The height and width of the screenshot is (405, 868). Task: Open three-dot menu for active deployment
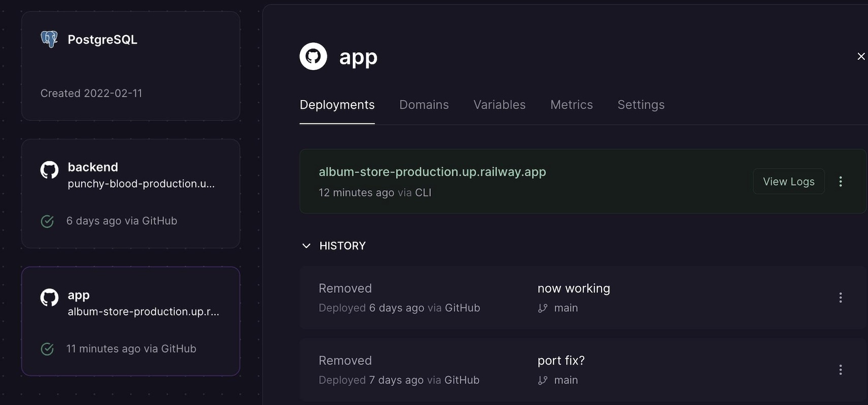click(841, 182)
